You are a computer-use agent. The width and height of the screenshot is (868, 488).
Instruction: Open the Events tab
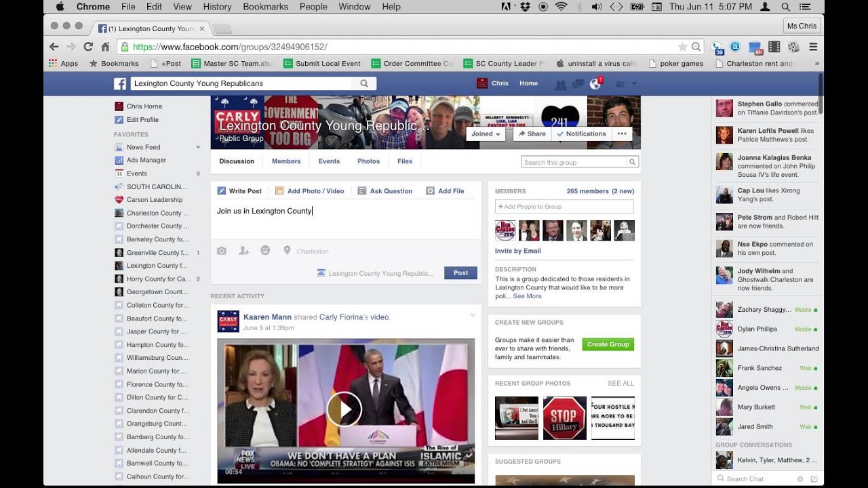329,161
